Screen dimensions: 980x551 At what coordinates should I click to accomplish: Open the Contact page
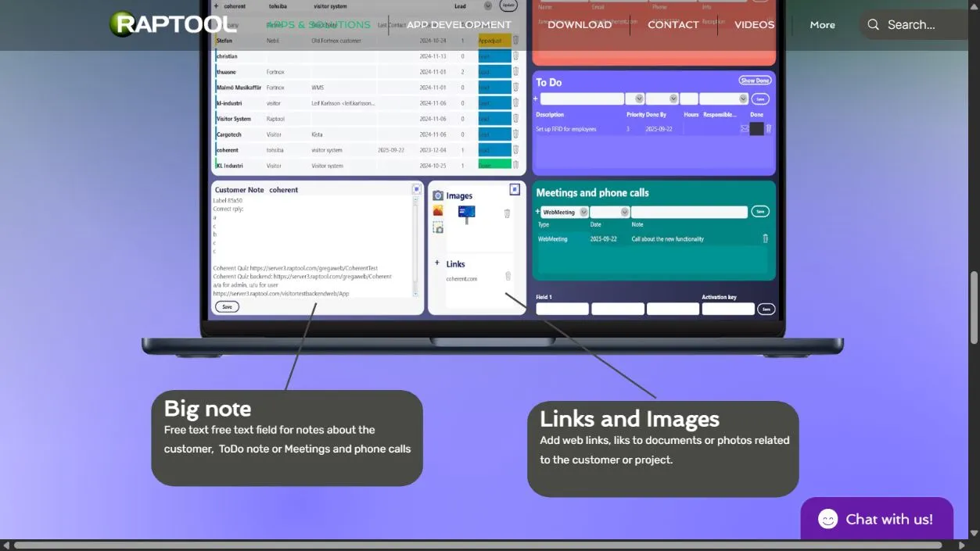coord(673,24)
